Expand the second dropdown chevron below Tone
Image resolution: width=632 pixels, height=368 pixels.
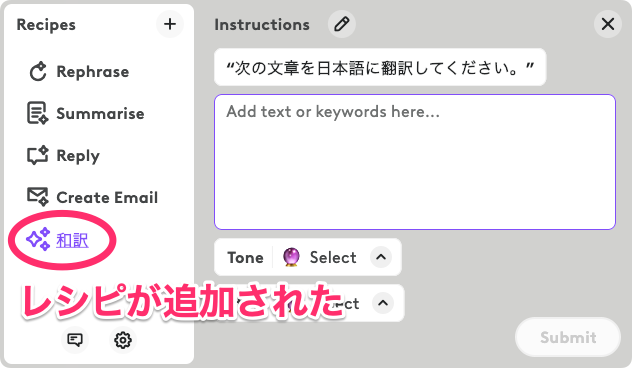pos(383,303)
